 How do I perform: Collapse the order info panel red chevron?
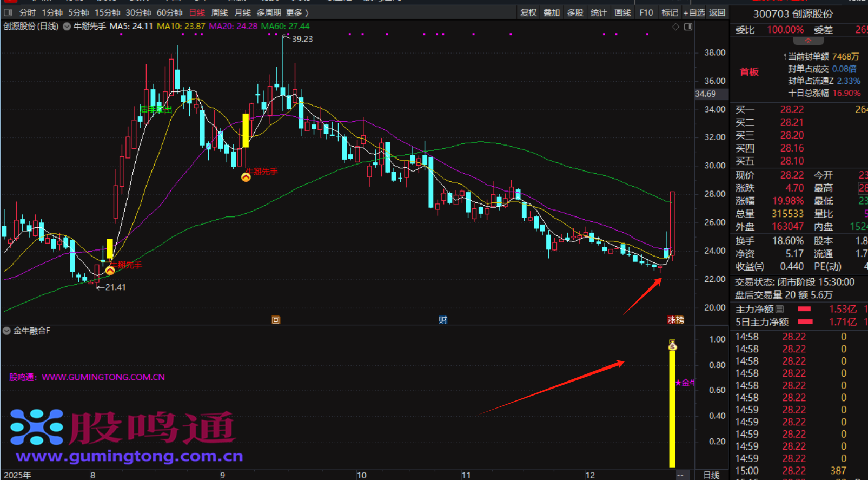click(808, 41)
